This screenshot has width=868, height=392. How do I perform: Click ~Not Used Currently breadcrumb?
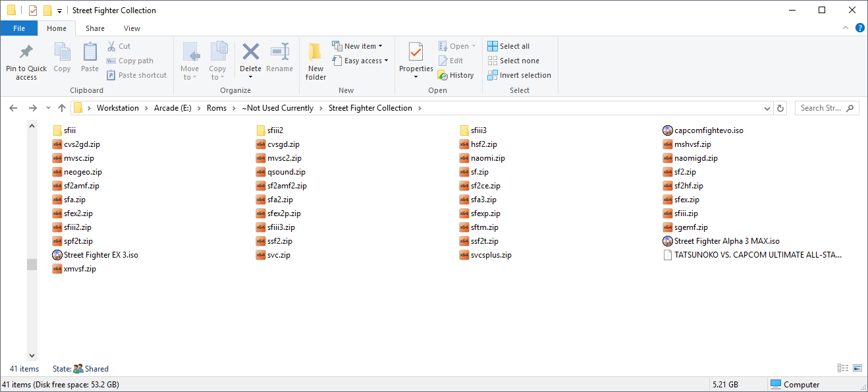pos(277,108)
